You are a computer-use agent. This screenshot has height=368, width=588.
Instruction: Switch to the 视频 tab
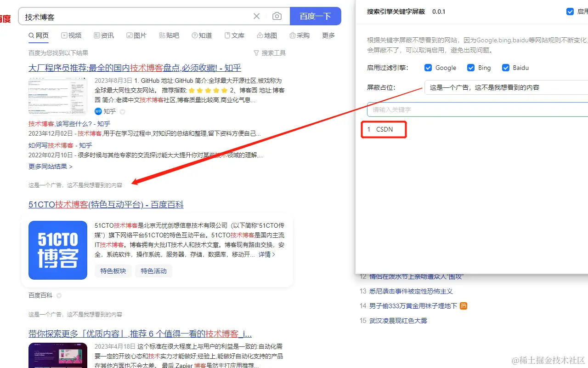coord(72,35)
